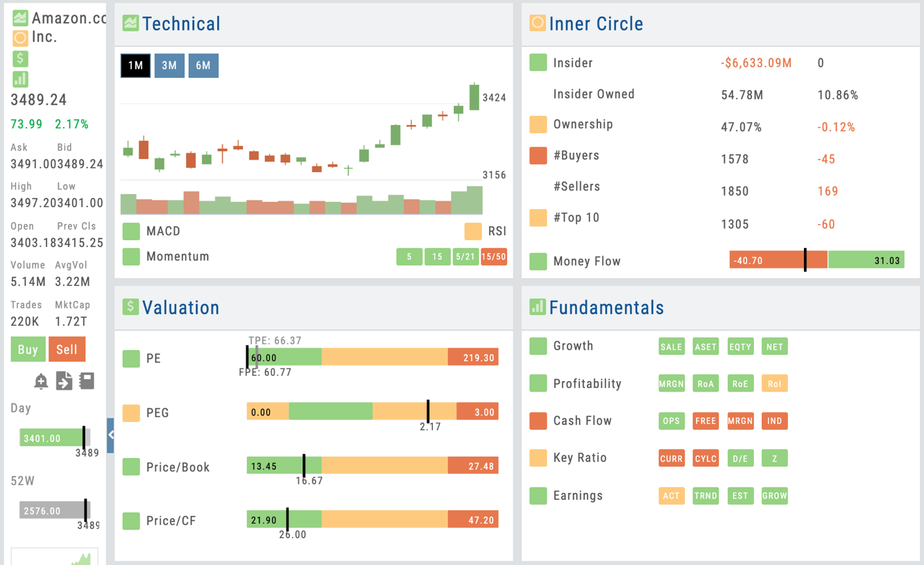Click the green MACD indicator square
924x565 pixels.
click(x=131, y=231)
